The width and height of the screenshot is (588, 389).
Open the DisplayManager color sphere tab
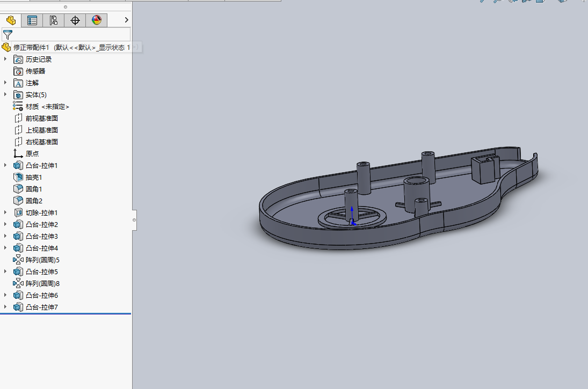[x=96, y=20]
